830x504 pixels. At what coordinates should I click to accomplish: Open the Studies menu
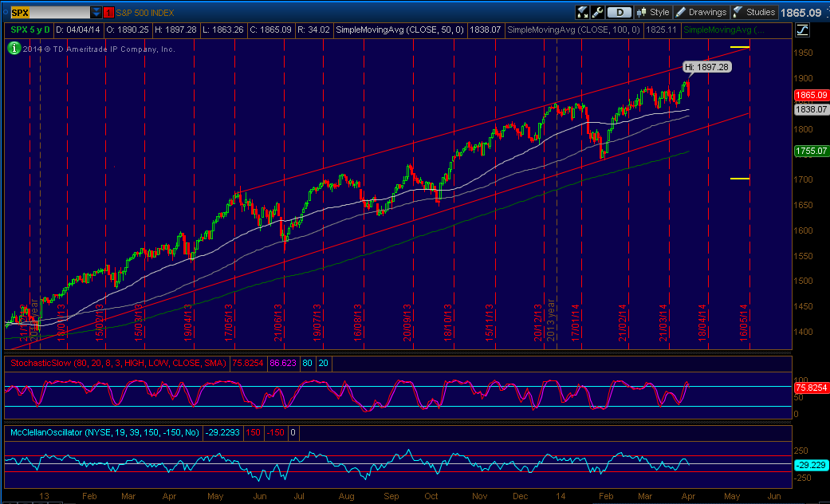coord(754,12)
